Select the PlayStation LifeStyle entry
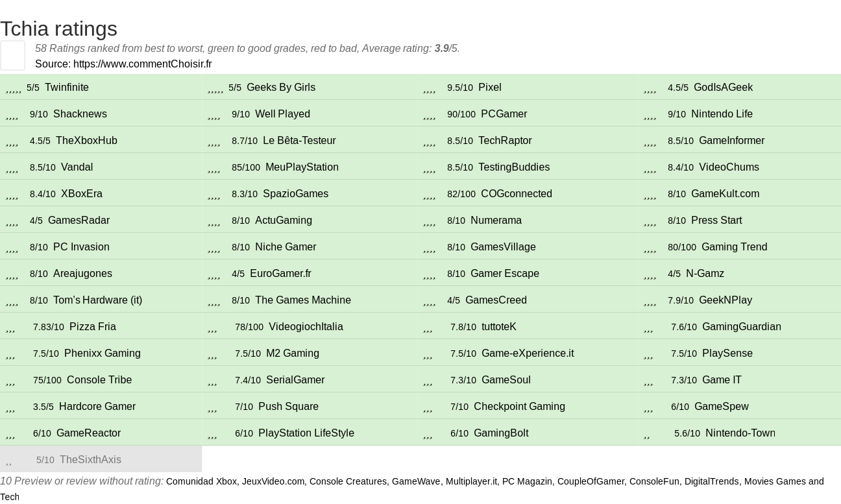 click(310, 433)
